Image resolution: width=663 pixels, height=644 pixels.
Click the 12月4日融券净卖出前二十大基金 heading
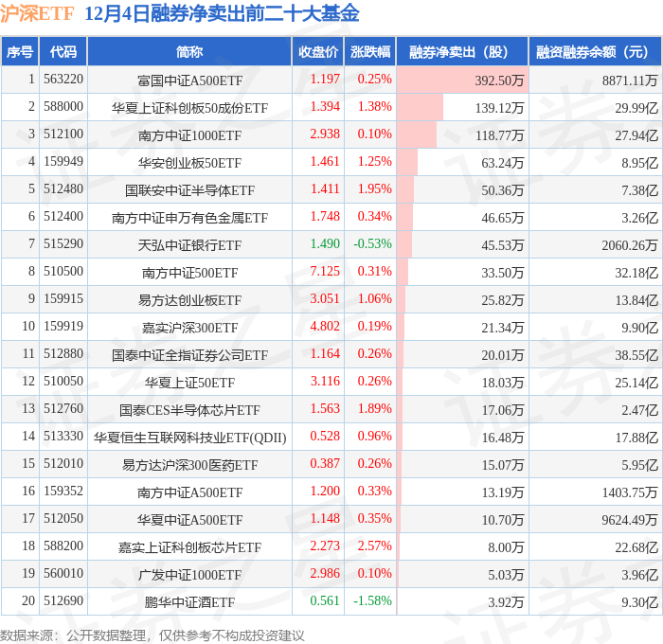pos(222,13)
